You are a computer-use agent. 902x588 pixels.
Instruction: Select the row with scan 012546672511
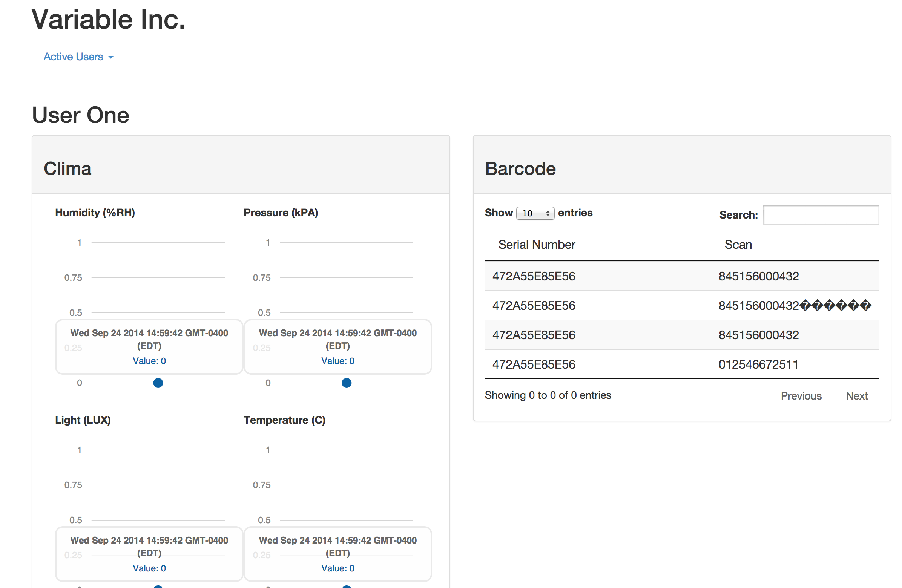[758, 364]
